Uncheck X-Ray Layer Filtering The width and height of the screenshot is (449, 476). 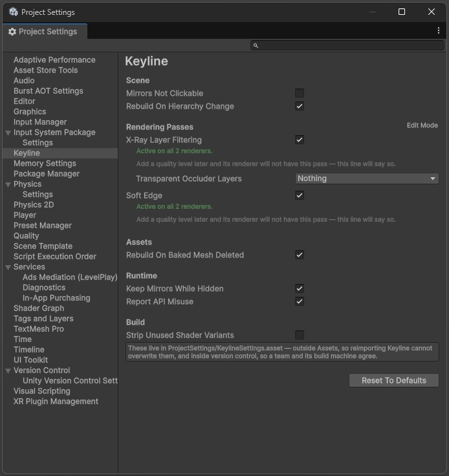300,140
